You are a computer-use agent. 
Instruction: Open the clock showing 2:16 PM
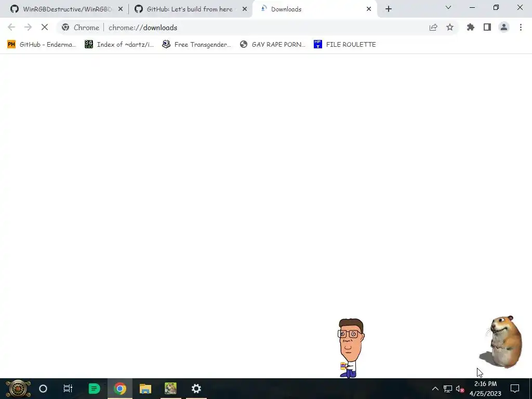pos(485,389)
